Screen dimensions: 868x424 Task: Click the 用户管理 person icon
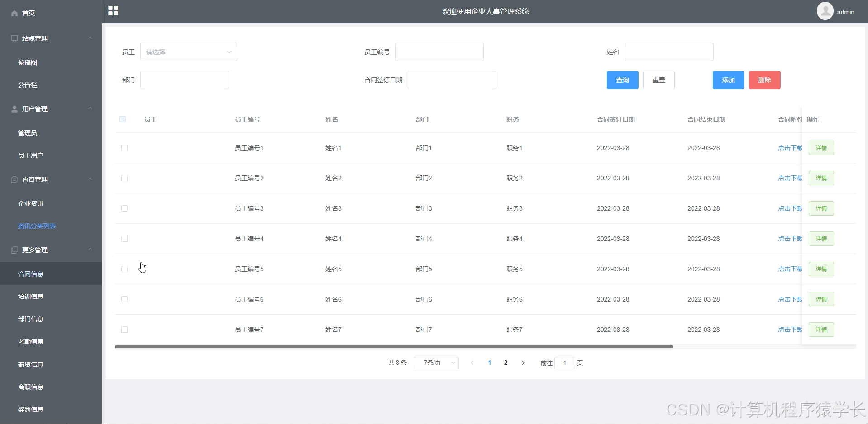click(x=14, y=109)
